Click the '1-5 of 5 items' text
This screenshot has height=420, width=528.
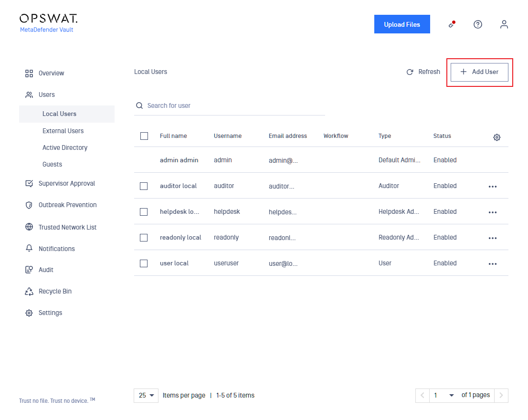tap(235, 396)
